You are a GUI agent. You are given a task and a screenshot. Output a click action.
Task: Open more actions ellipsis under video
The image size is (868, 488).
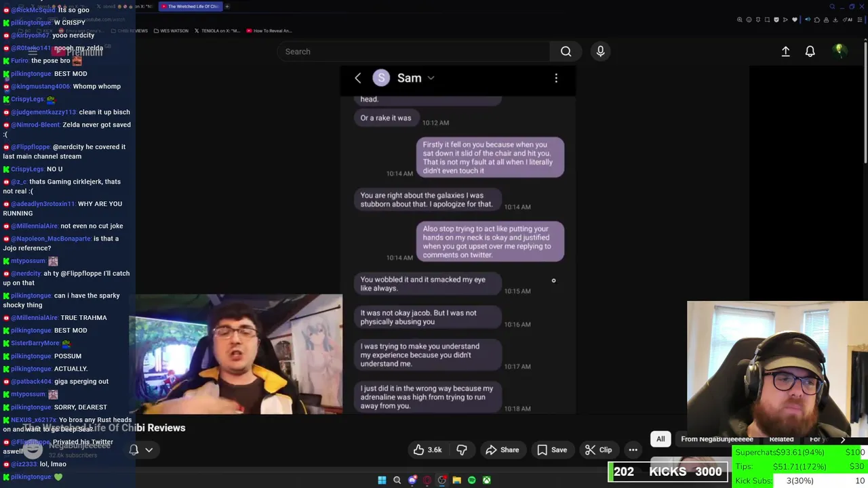[633, 449]
